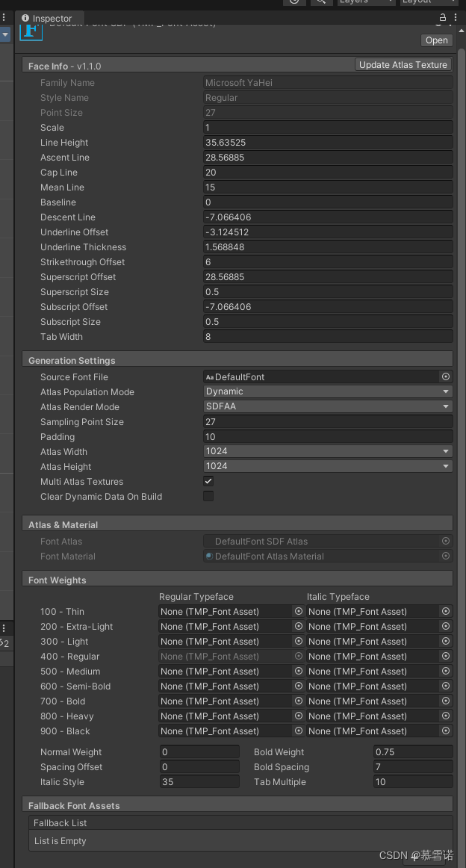Screen dimensions: 466x868
Task: Click object picker for 100 - Thin italic typeface
Action: point(446,611)
